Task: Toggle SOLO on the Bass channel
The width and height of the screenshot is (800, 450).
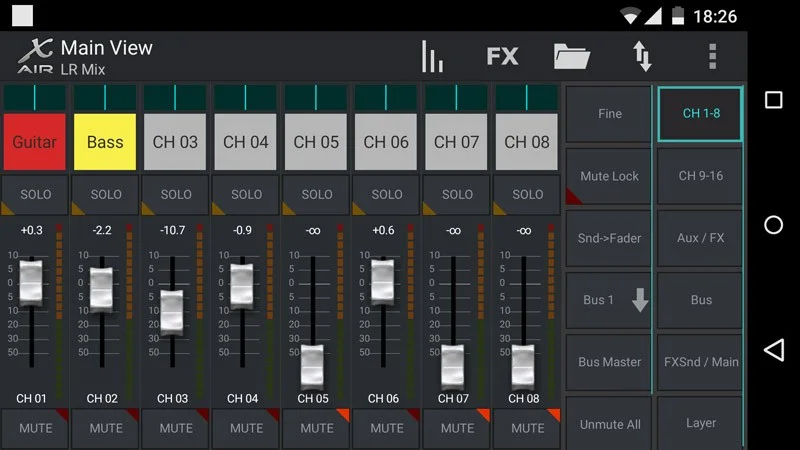Action: (105, 194)
